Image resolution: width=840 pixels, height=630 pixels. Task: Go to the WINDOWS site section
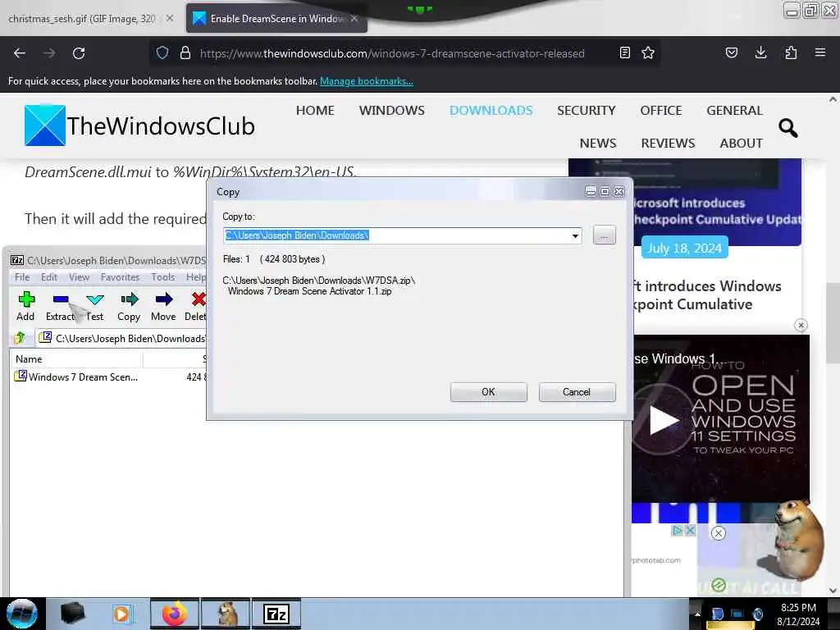[x=391, y=111]
